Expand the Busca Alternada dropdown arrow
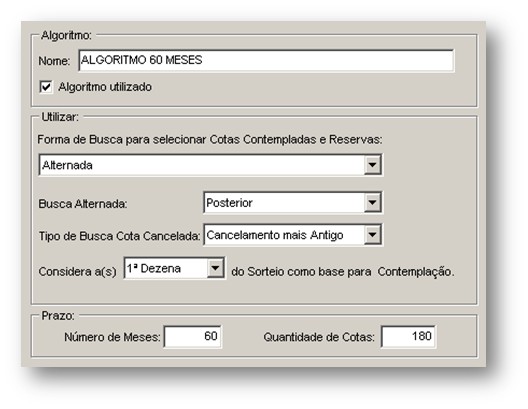528x409 pixels. point(372,203)
